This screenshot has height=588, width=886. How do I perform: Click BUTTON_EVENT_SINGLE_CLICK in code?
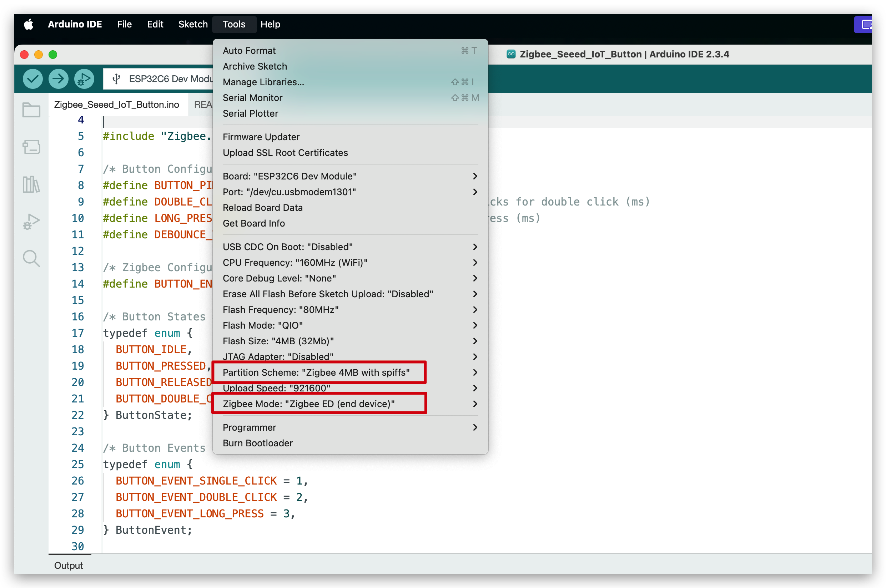196,481
